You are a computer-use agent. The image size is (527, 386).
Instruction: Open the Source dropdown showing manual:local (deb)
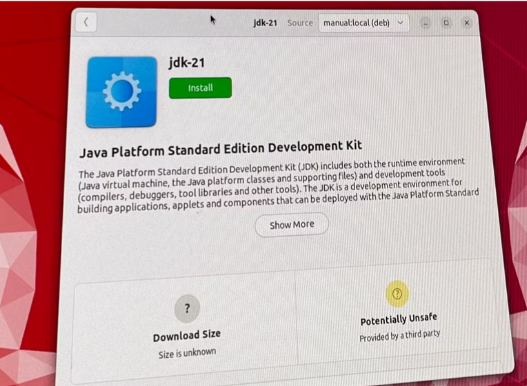click(x=364, y=23)
